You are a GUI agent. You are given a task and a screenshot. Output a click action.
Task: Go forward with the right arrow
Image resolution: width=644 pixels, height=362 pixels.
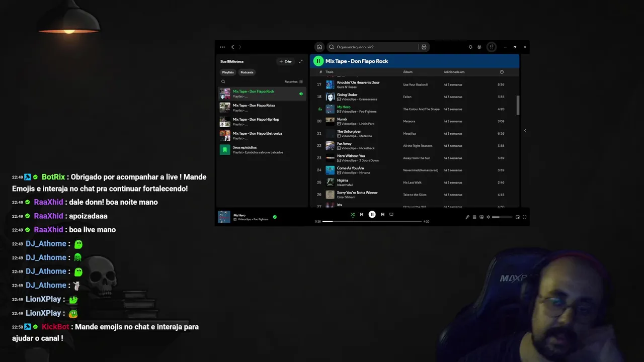240,47
